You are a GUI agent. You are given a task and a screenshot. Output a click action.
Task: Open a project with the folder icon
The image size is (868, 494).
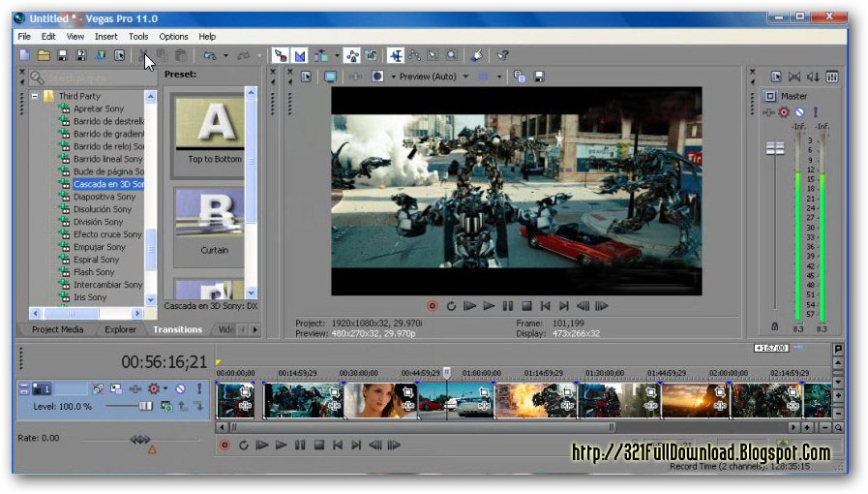44,55
